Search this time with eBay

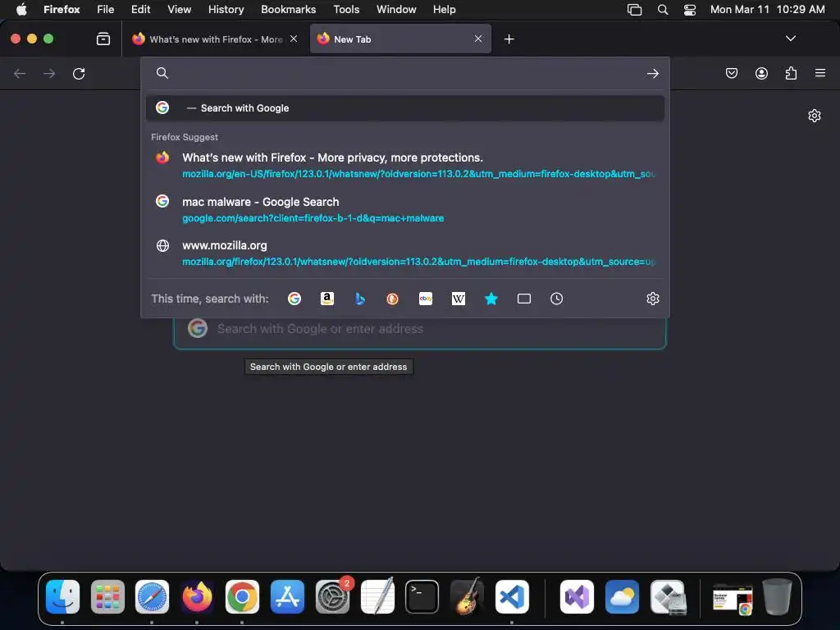click(x=426, y=299)
